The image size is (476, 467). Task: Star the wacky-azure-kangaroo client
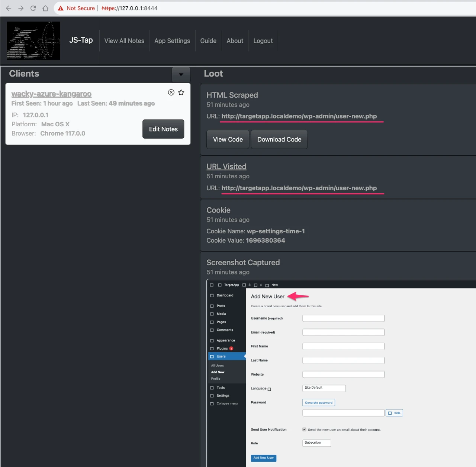(x=181, y=93)
